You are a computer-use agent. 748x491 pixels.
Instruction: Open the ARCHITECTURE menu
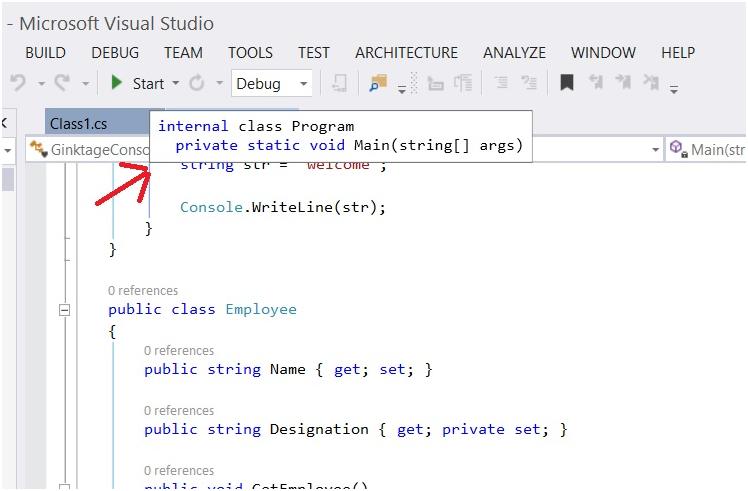(406, 52)
